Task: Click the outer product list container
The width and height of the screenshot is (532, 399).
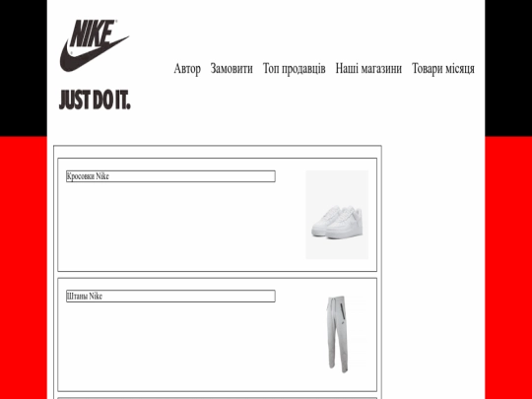Action: coord(218,273)
